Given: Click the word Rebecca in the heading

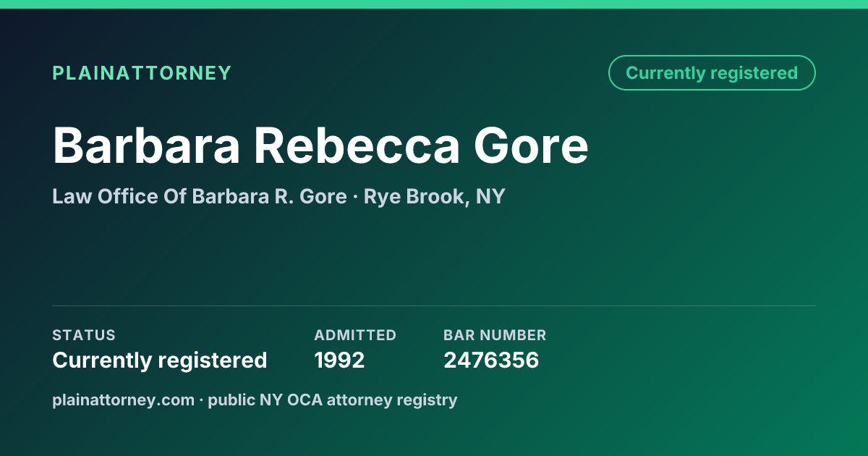Looking at the screenshot, I should pos(357,145).
